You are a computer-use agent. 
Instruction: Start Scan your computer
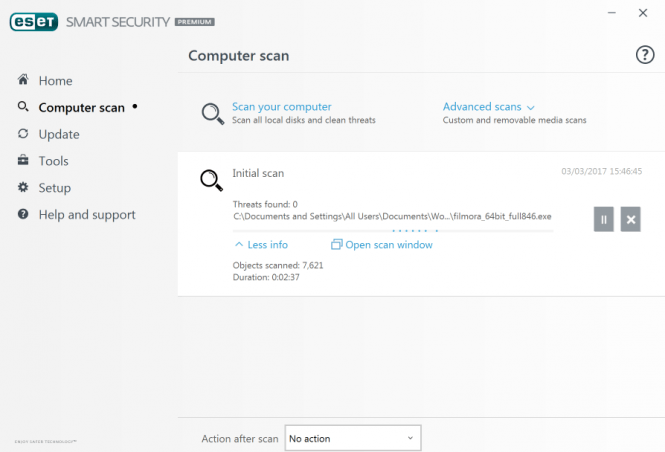[x=282, y=106]
